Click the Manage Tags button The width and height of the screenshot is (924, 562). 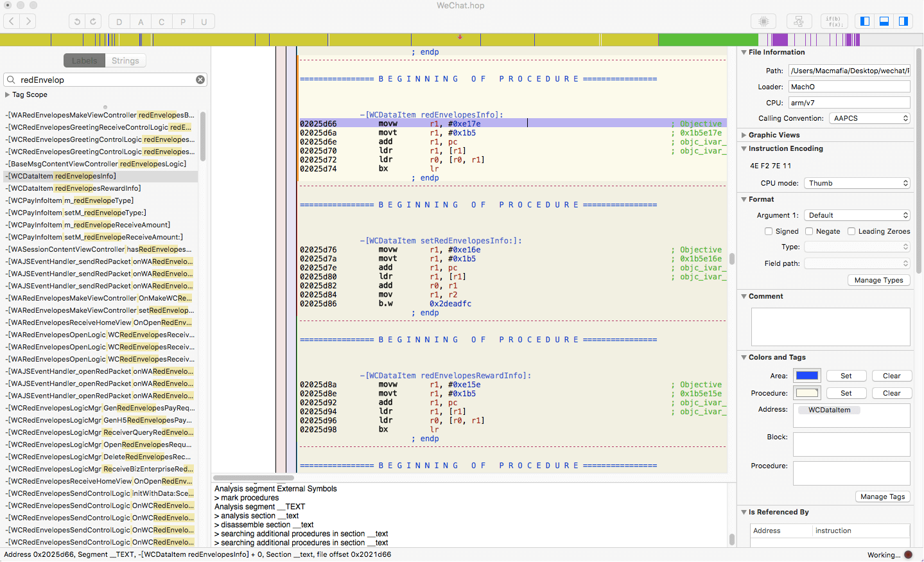point(882,496)
